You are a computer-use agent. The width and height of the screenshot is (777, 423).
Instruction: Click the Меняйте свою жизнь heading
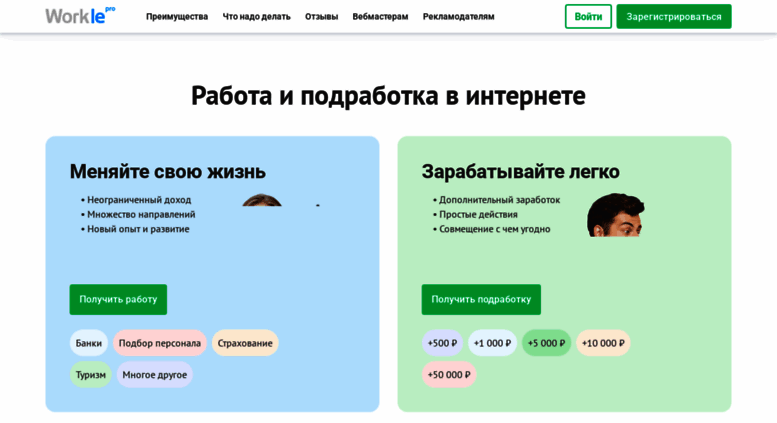(x=167, y=171)
